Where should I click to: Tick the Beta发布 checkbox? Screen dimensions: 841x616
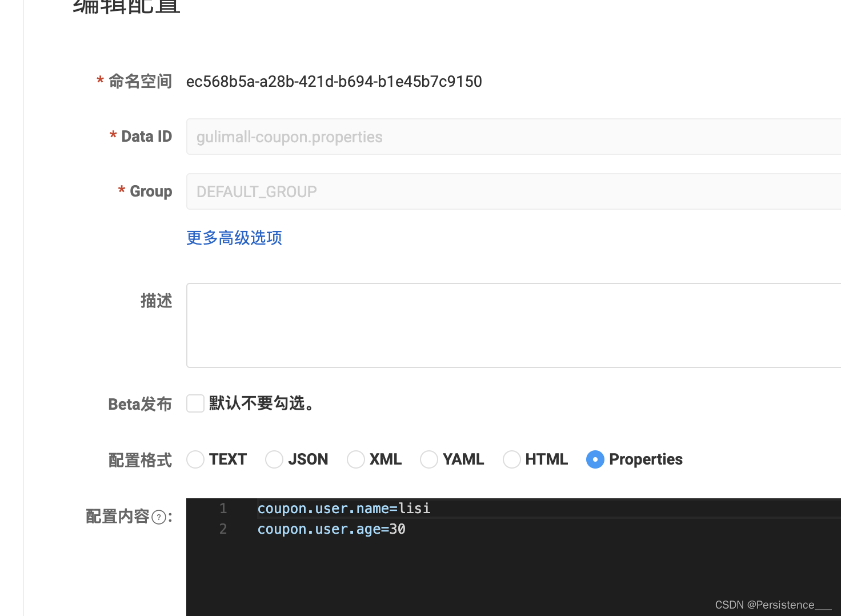tap(195, 403)
